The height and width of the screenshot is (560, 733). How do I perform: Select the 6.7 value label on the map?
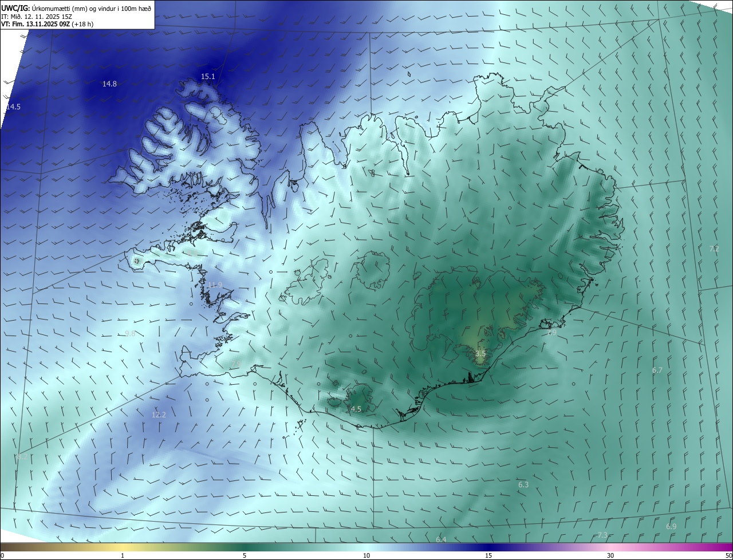point(657,370)
